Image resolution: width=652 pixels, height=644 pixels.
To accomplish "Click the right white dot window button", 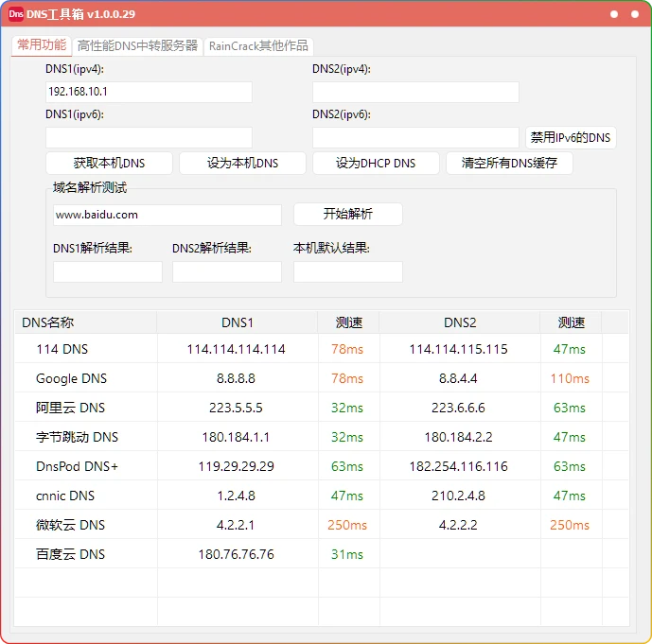I will tap(635, 14).
